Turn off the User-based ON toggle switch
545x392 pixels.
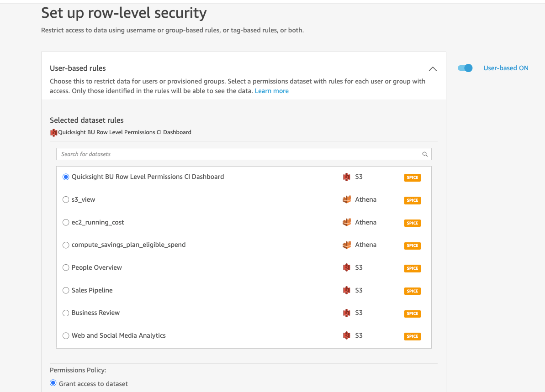pyautogui.click(x=465, y=68)
